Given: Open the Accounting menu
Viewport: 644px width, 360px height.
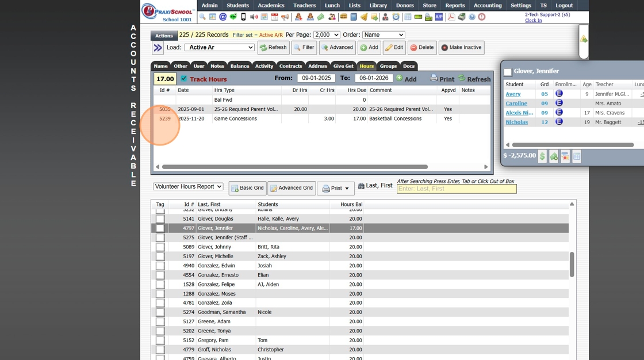Looking at the screenshot, I should 488,5.
